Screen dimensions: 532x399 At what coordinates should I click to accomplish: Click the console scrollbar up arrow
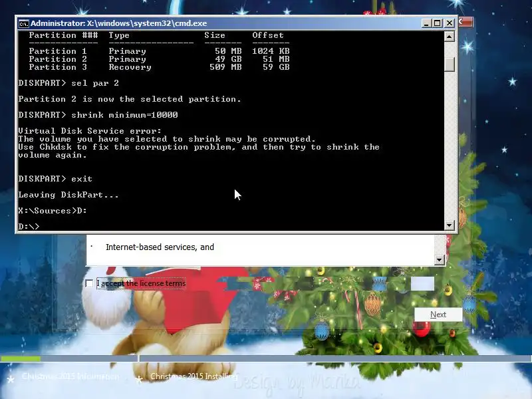(450, 37)
